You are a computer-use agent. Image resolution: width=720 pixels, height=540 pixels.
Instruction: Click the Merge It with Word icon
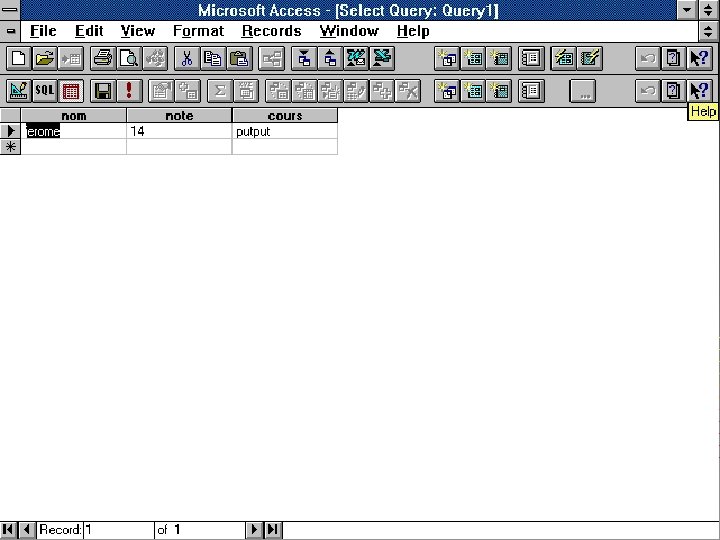pos(356,59)
